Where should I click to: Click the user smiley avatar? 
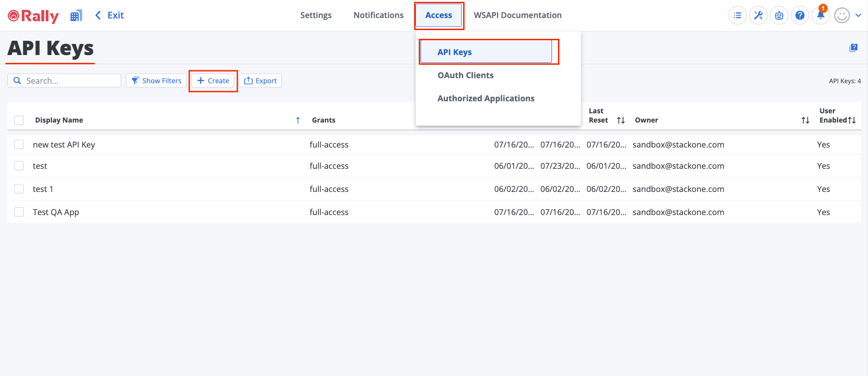[842, 16]
